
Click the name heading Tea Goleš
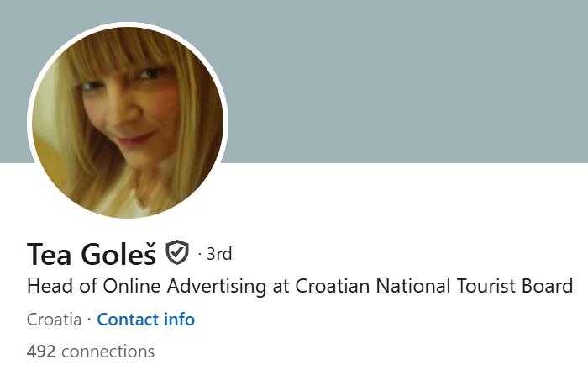coord(91,254)
